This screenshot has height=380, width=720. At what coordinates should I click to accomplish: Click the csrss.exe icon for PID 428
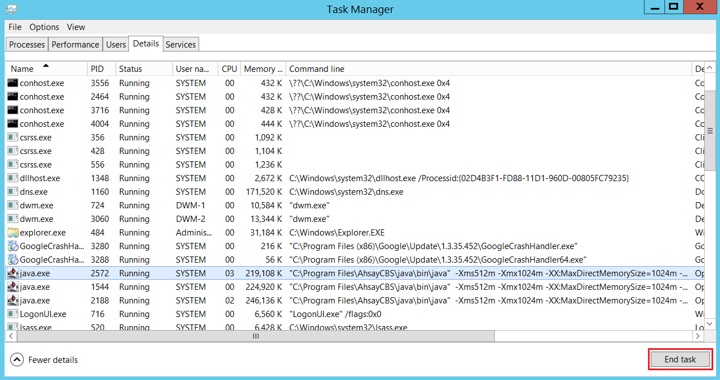point(12,151)
